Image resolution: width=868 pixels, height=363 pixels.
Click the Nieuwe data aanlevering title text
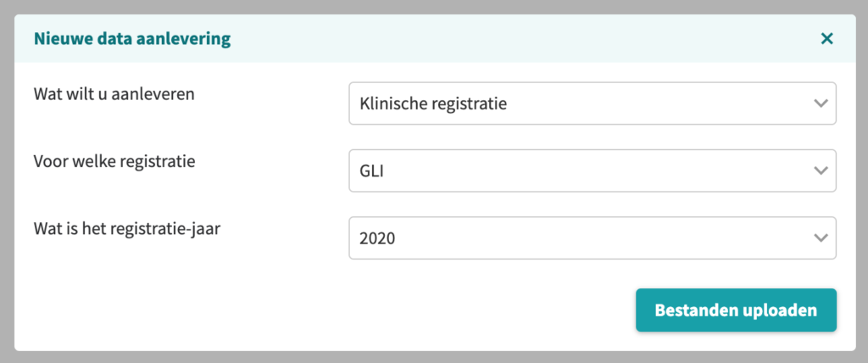click(132, 39)
